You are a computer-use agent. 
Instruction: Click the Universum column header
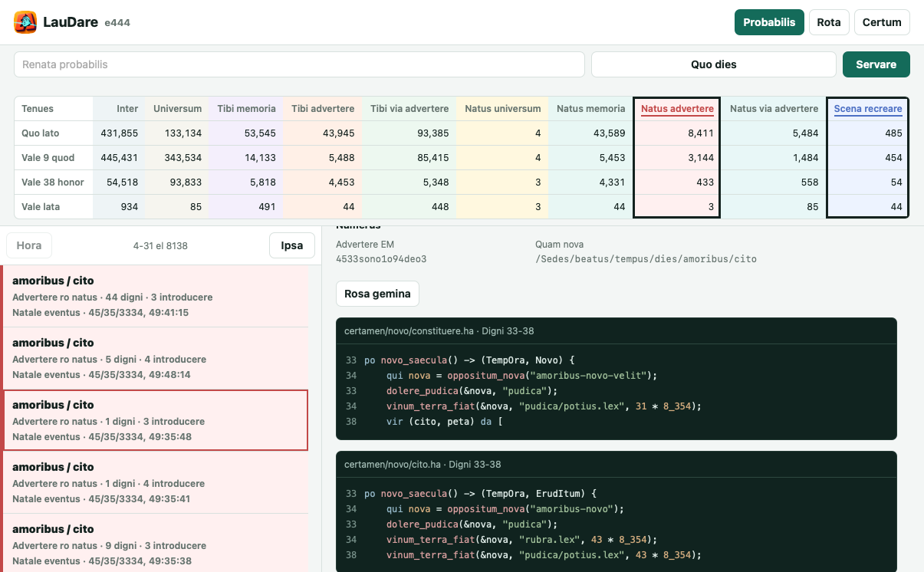[177, 109]
